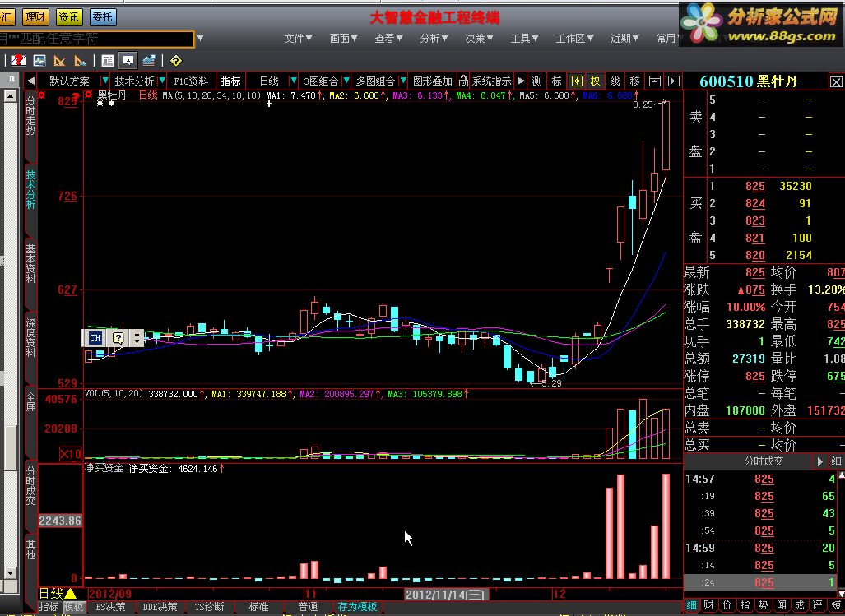Click the left arrow before 默认方案
This screenshot has width=845, height=616.
pyautogui.click(x=30, y=81)
